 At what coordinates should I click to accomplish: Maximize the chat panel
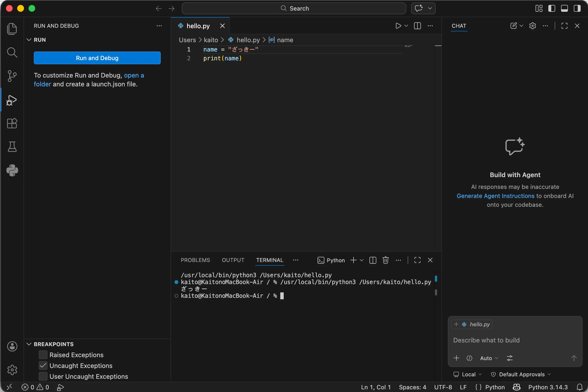point(564,26)
